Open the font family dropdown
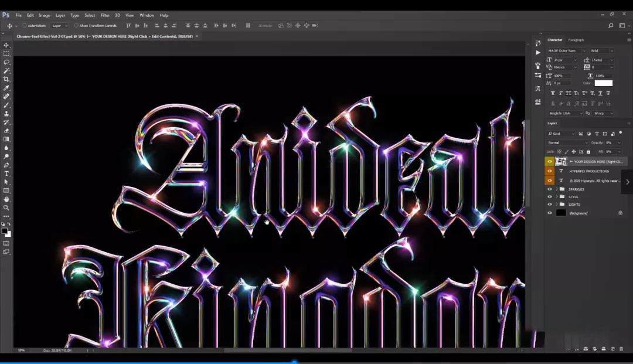 [567, 51]
